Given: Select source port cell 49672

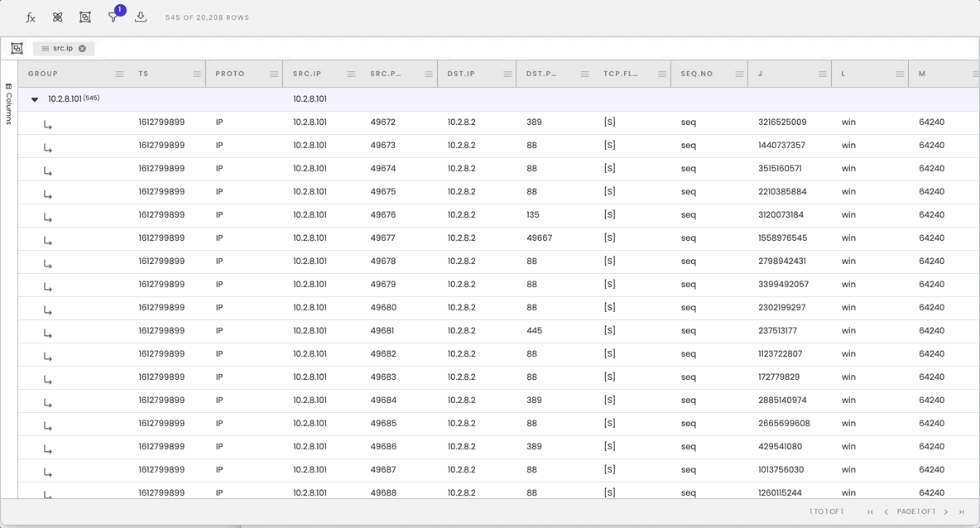Looking at the screenshot, I should pos(382,122).
